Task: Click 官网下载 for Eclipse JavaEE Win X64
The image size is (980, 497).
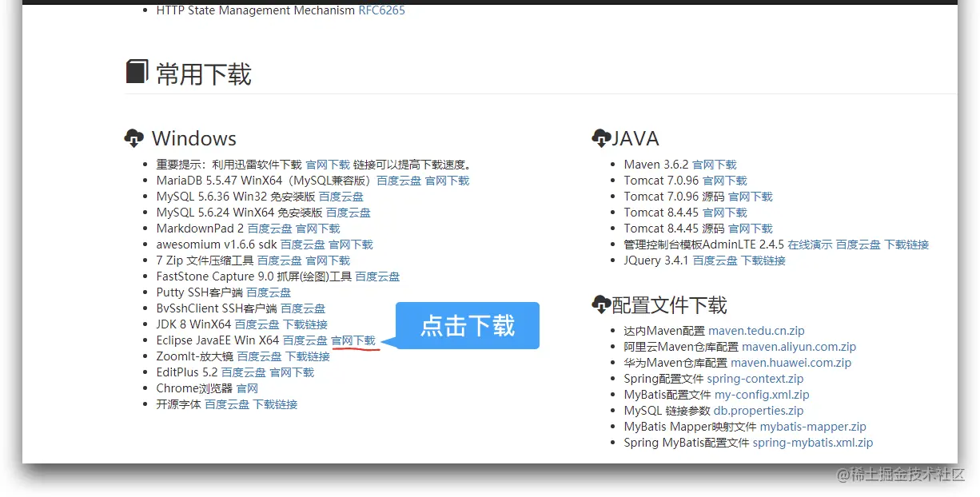Action: coord(353,340)
